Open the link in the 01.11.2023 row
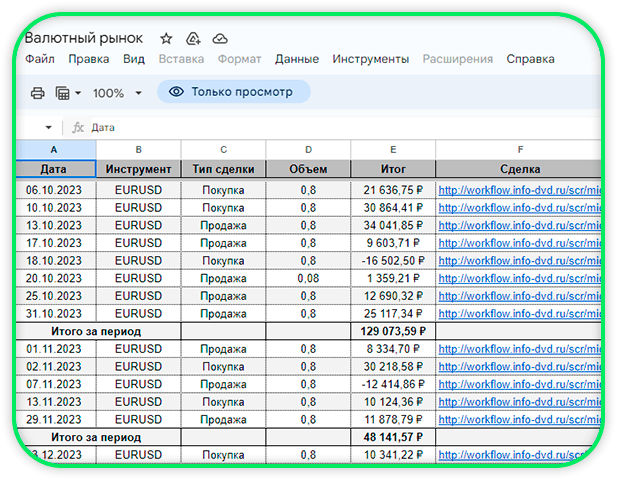Image resolution: width=617 pixels, height=480 pixels. 520,349
